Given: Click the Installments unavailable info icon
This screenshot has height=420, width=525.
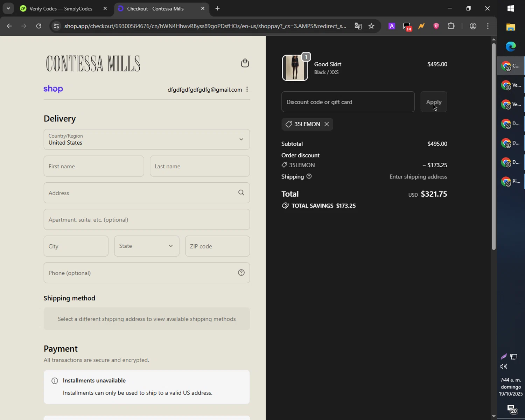Looking at the screenshot, I should pyautogui.click(x=55, y=381).
